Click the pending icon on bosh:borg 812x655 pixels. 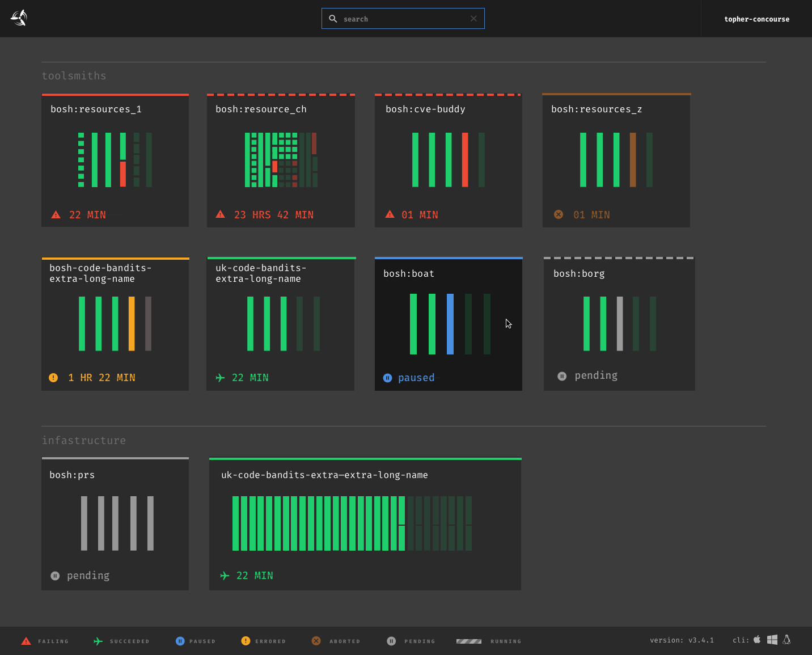562,375
